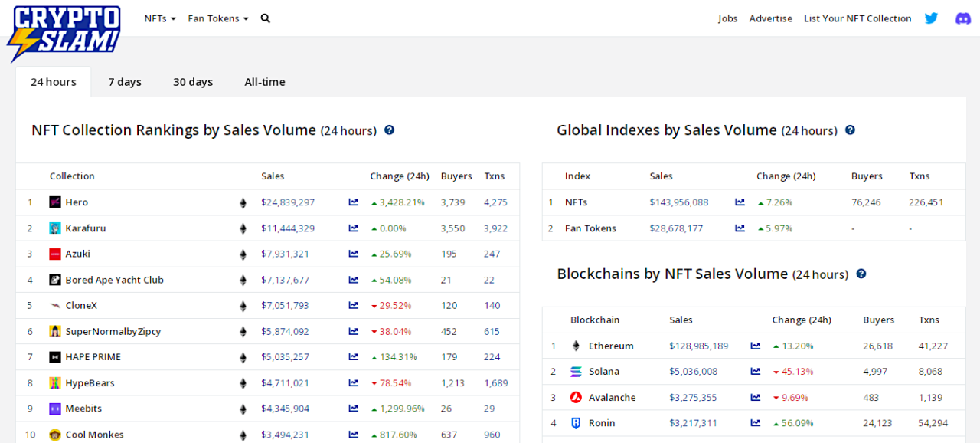Open the sales chart icon beside Hero
Image resolution: width=980 pixels, height=443 pixels.
tap(352, 202)
